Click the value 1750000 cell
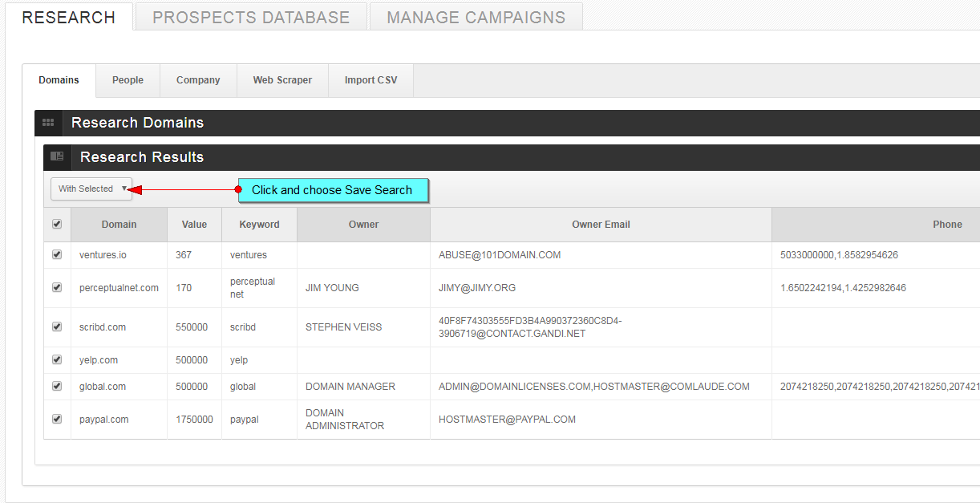Viewport: 980px width, 503px height. (x=194, y=420)
